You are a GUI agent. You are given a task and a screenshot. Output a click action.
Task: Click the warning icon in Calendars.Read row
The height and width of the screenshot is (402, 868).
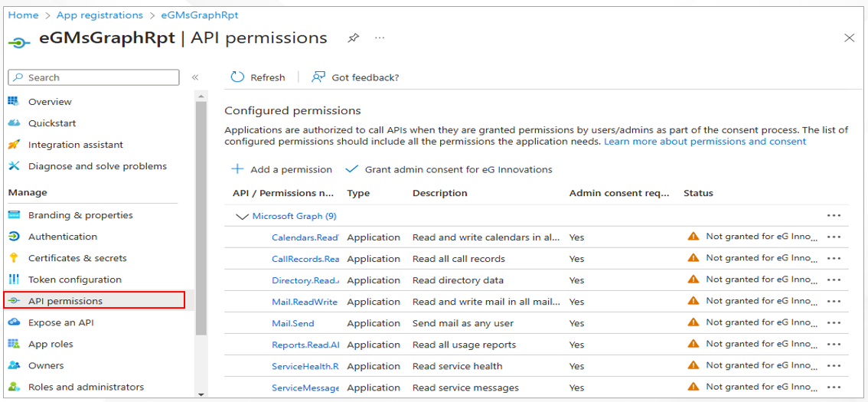click(x=693, y=237)
